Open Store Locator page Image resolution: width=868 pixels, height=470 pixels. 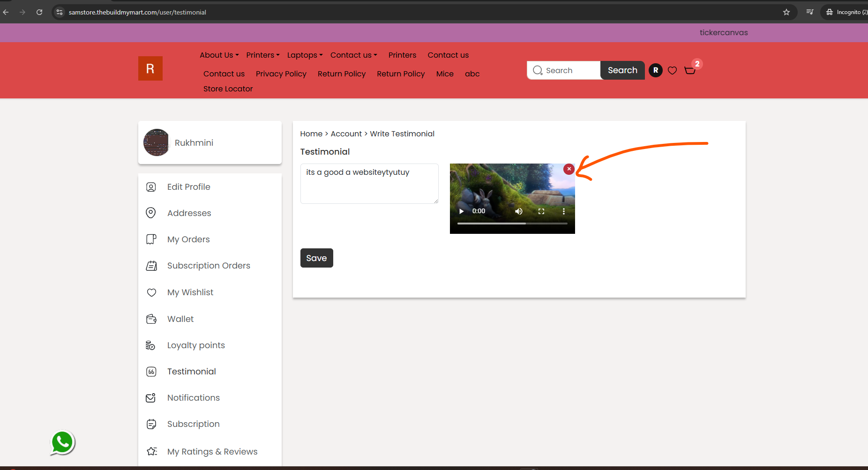pyautogui.click(x=228, y=89)
